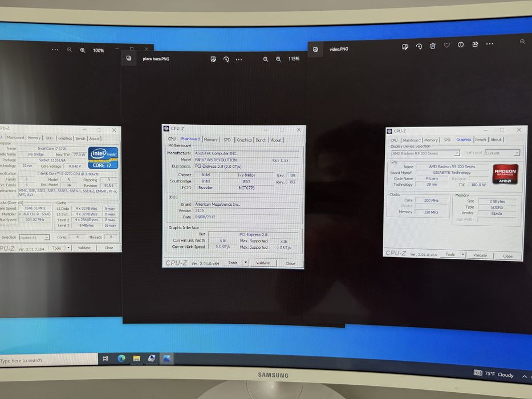This screenshot has height=399, width=532.
Task: Add video.PNG to favorites with the heart
Action: point(446,45)
